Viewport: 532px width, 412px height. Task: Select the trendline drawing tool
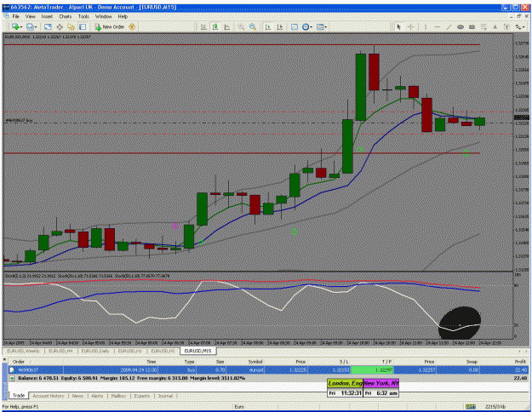click(x=449, y=26)
